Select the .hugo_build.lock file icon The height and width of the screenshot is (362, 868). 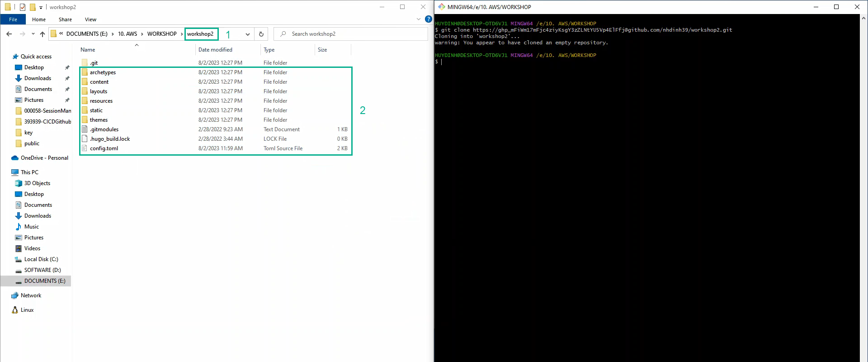(x=85, y=139)
